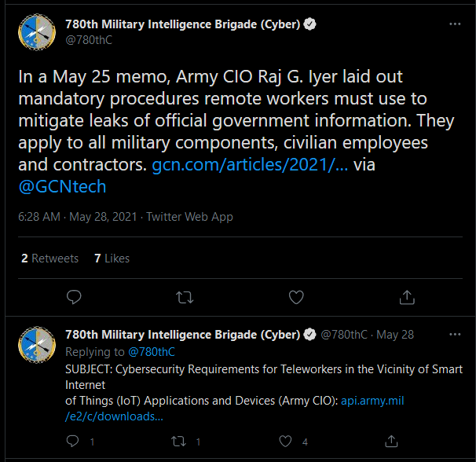Open more options for the reply tweet
The image size is (476, 462).
click(x=455, y=335)
